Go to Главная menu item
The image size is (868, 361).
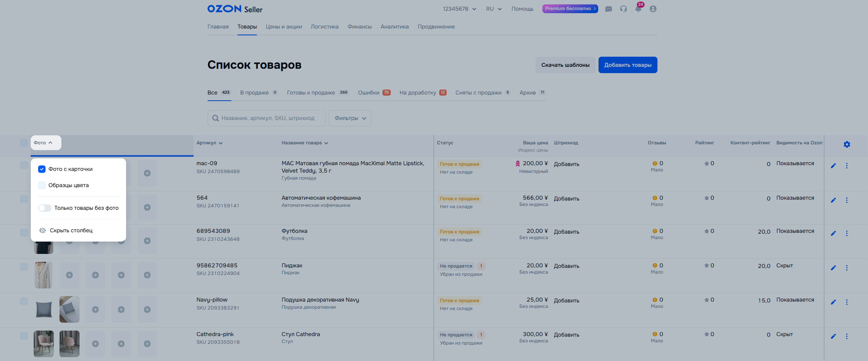[x=218, y=27]
